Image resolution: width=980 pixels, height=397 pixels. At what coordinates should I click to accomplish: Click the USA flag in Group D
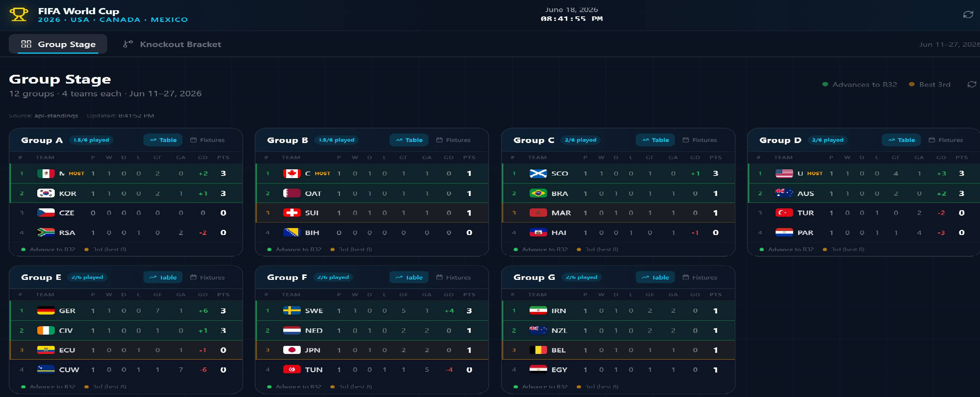[x=784, y=173]
